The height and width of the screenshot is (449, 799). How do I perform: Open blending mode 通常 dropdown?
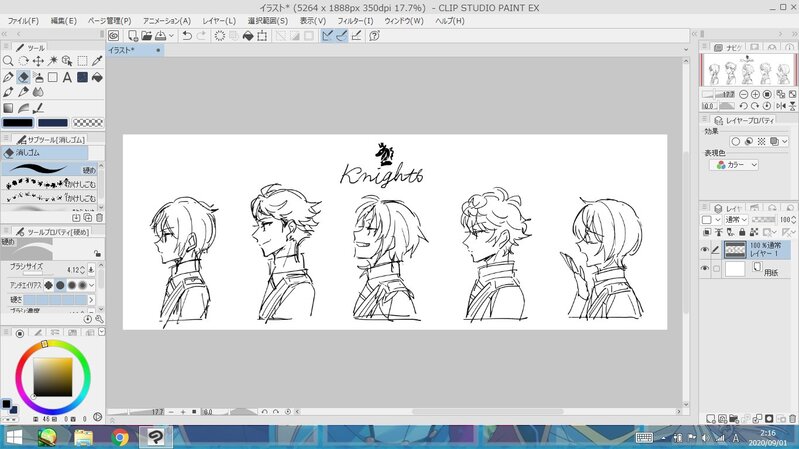[736, 220]
